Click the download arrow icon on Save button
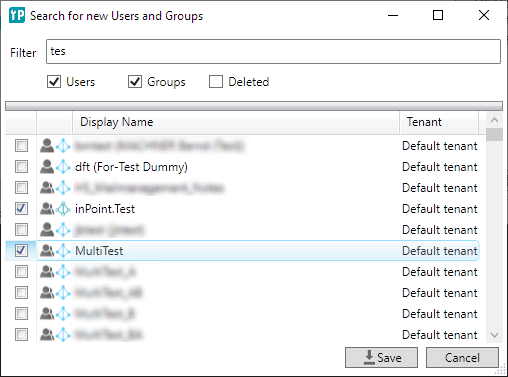Screen dimensions: 508x377 369,357
